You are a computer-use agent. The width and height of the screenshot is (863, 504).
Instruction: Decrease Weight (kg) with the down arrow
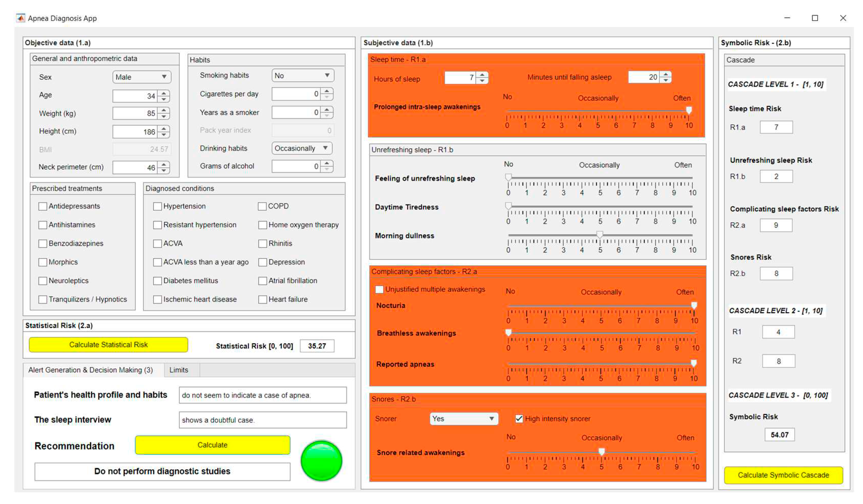pyautogui.click(x=164, y=117)
